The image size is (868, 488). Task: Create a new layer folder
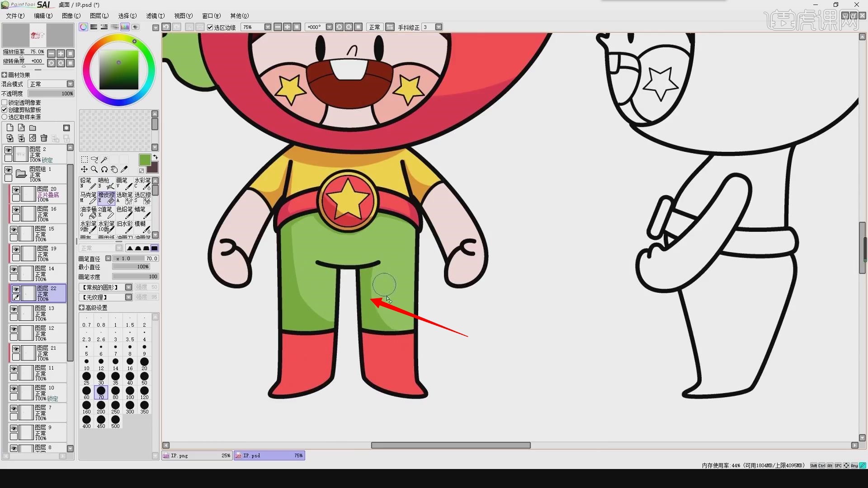point(33,128)
